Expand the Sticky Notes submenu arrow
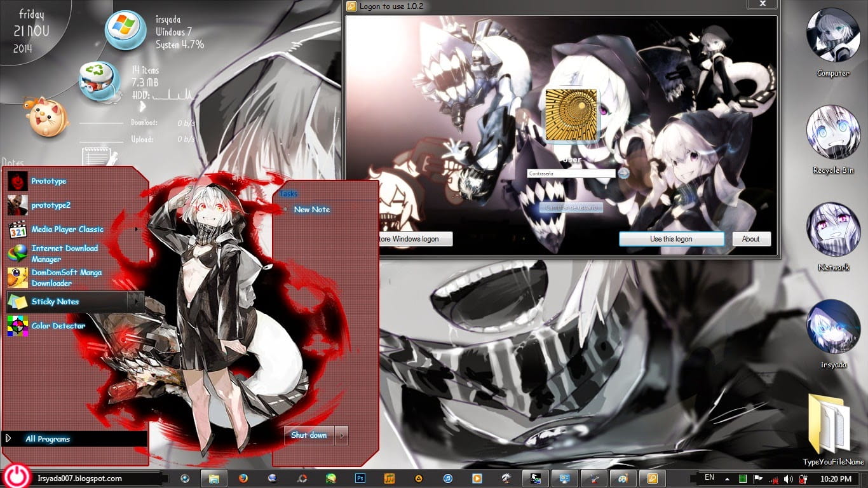This screenshot has width=868, height=488. click(x=135, y=302)
